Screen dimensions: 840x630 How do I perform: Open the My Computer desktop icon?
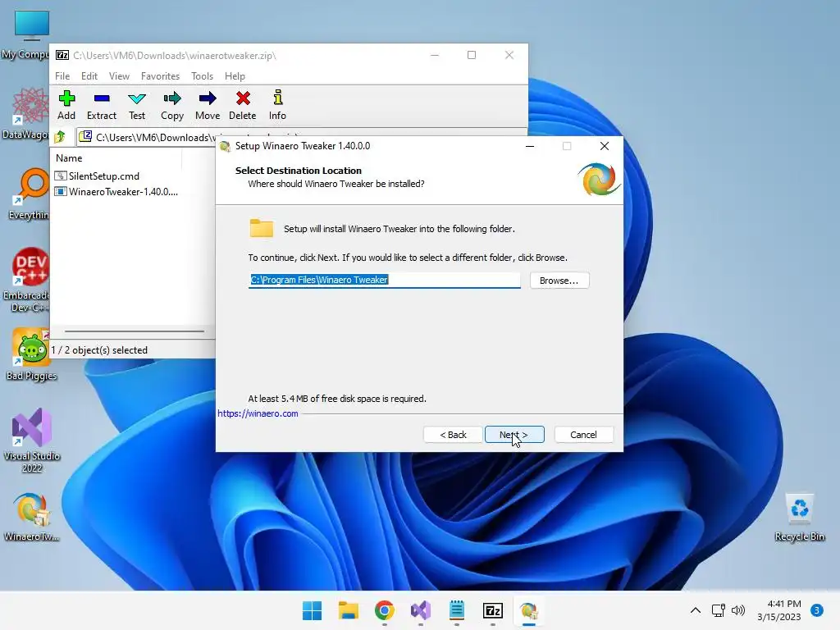click(30, 34)
